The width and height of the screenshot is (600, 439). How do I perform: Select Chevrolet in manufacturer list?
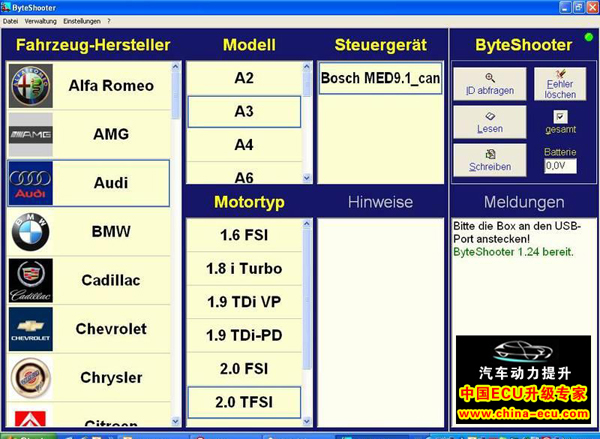point(89,329)
